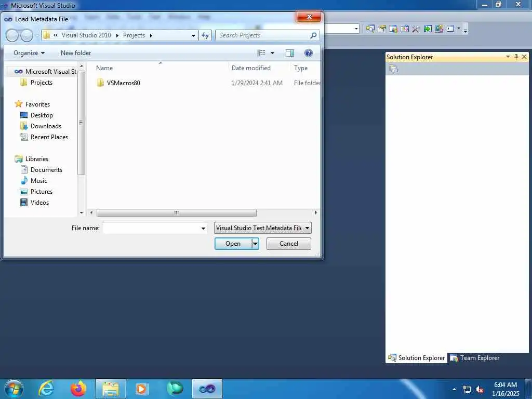Open the File name history dropdown
This screenshot has height=399, width=532.
pyautogui.click(x=203, y=228)
